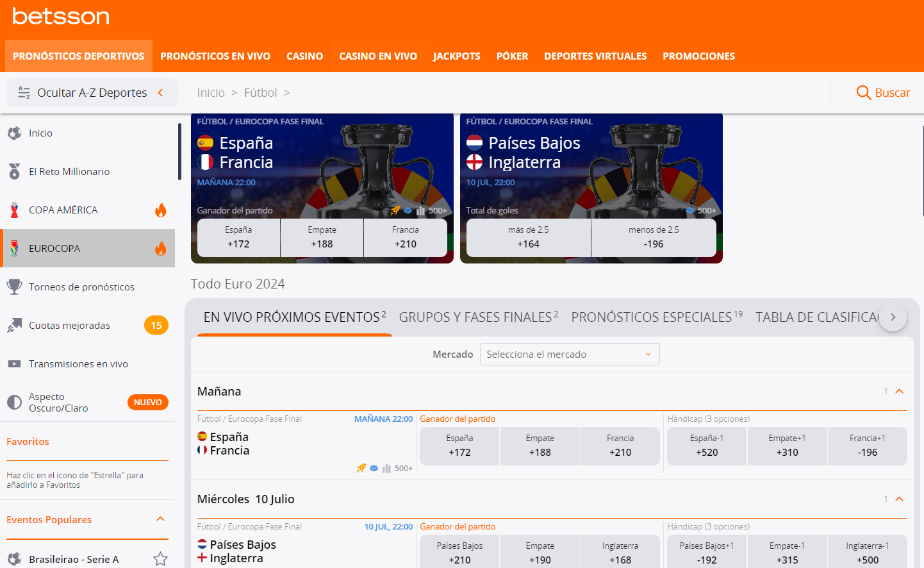Open the Selecciona el mercado dropdown
924x568 pixels.
[x=570, y=355]
